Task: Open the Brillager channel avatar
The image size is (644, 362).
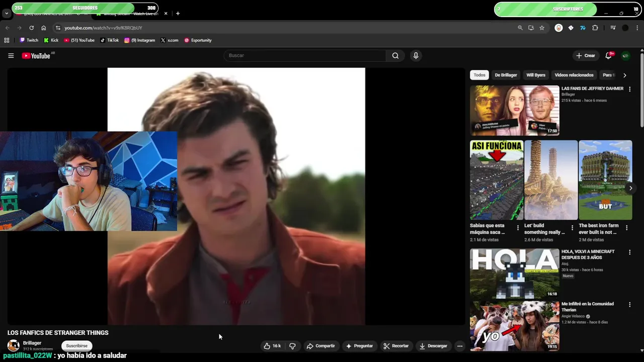Action: coord(14,345)
